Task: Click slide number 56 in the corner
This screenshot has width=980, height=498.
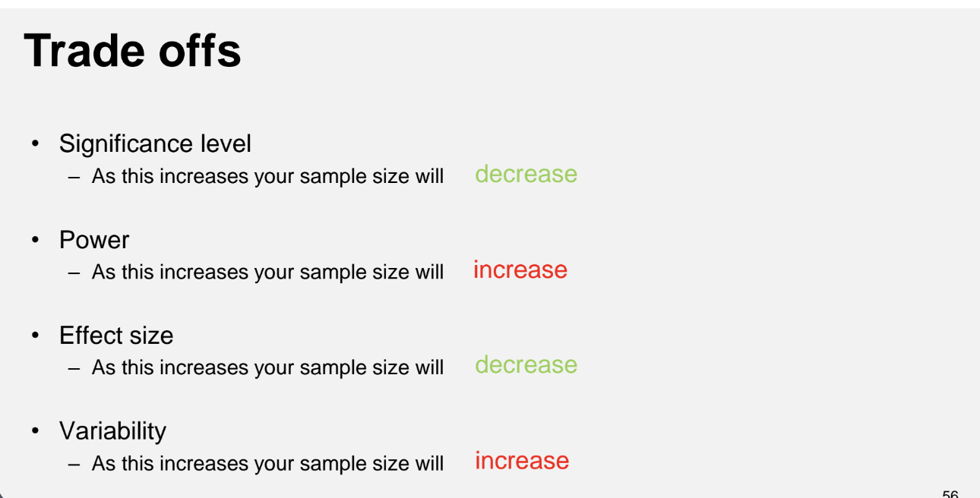Action: coord(950,493)
